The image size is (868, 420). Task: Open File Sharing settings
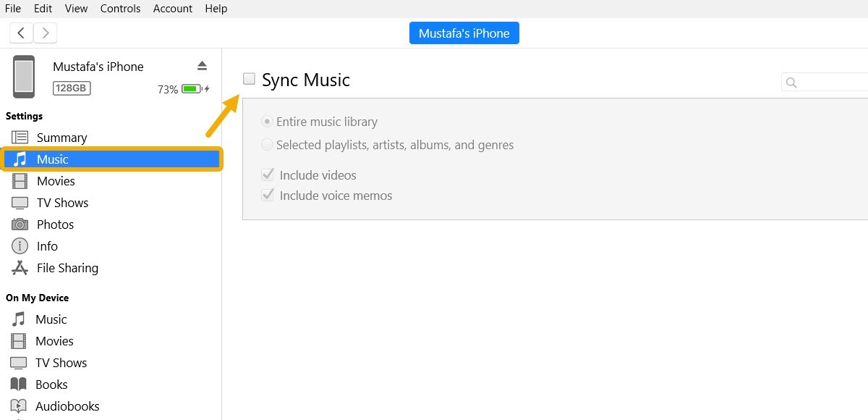coord(20,267)
